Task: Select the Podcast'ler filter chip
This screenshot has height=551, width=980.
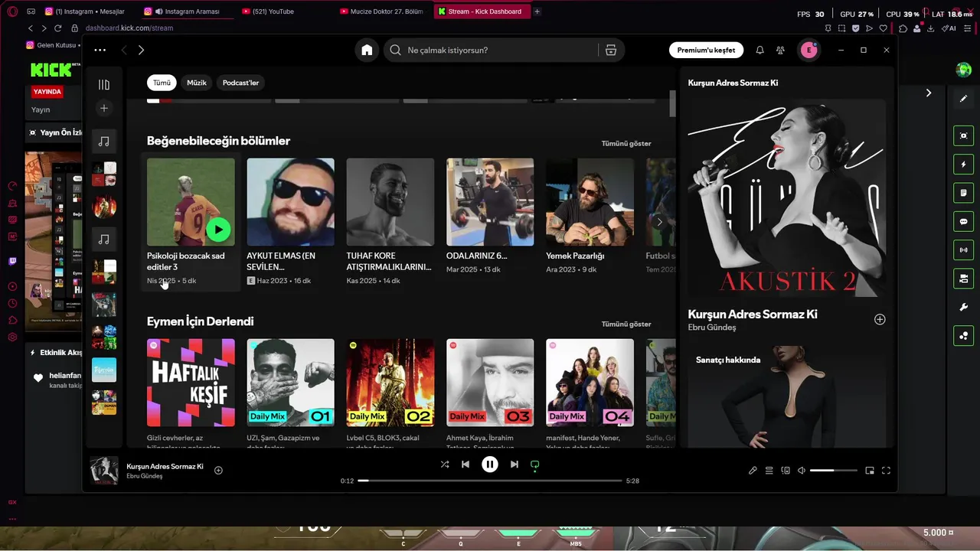Action: tap(240, 83)
